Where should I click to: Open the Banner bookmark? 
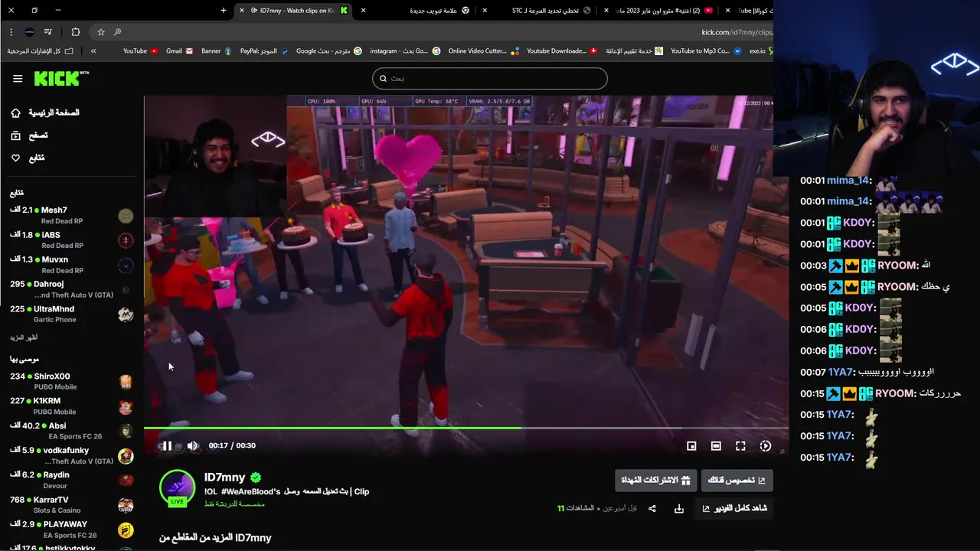coord(216,51)
